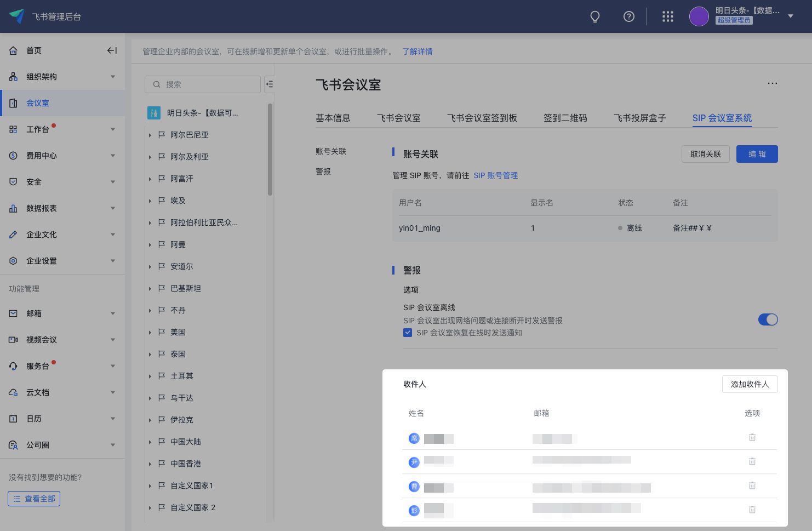Select the 中国香港 tree item
The width and height of the screenshot is (812, 531).
point(186,464)
